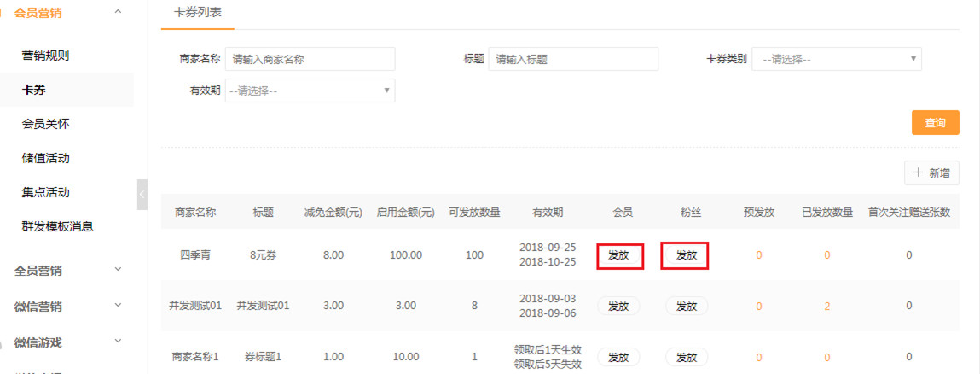Open 集点活动 menu item

pos(45,192)
